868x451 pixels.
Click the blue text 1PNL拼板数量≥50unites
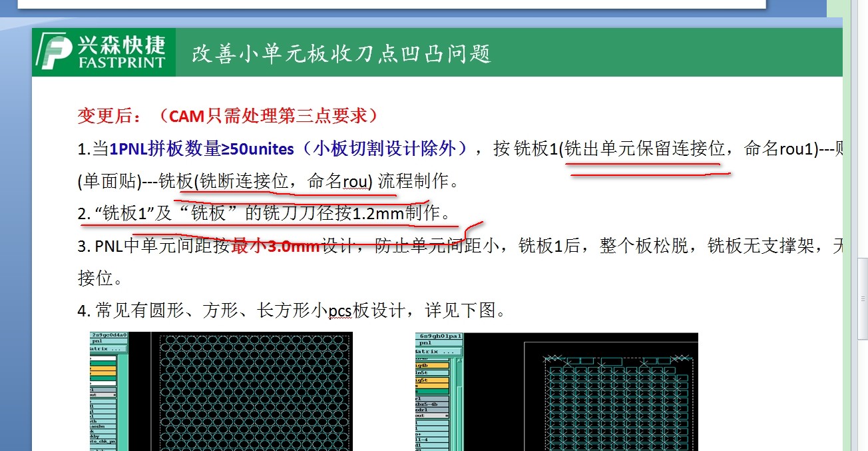click(x=202, y=149)
